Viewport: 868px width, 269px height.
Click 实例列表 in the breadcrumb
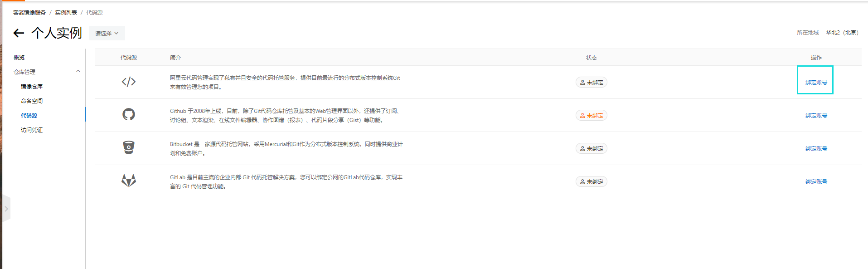tap(66, 13)
